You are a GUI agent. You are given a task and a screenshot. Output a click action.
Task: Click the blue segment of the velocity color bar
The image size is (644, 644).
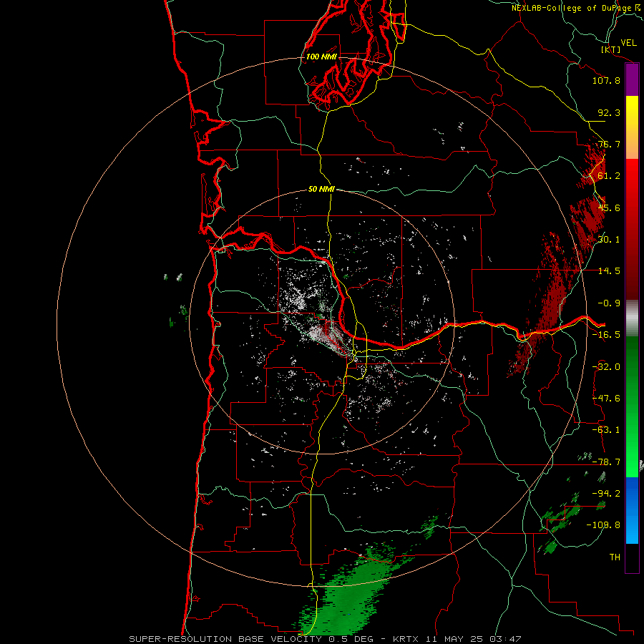tap(632, 510)
